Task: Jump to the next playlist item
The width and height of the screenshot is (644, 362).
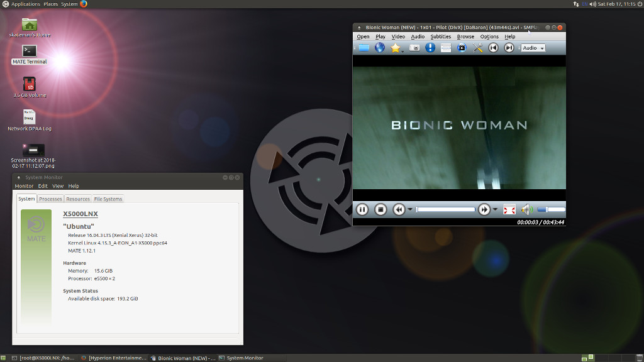Action: coord(509,48)
